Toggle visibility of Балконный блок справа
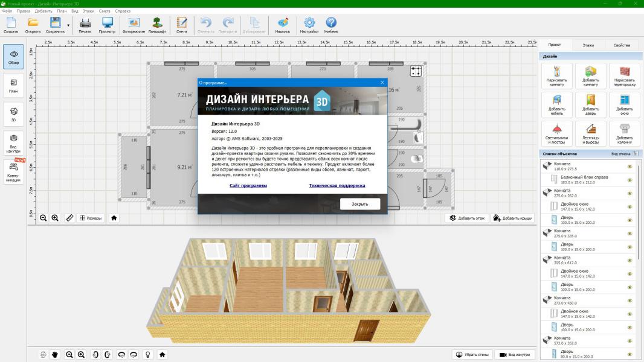This screenshot has width=644, height=362. tap(630, 180)
